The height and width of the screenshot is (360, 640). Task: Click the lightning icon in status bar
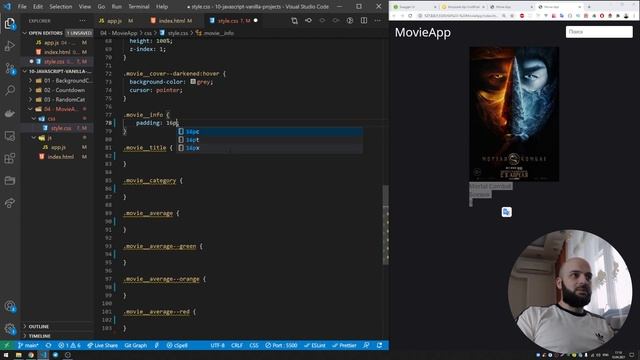(x=157, y=345)
